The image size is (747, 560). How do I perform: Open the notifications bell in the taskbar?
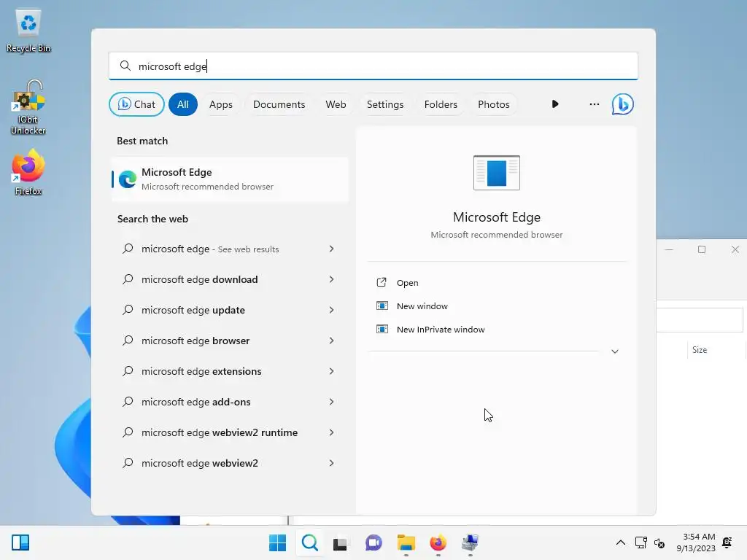click(727, 542)
